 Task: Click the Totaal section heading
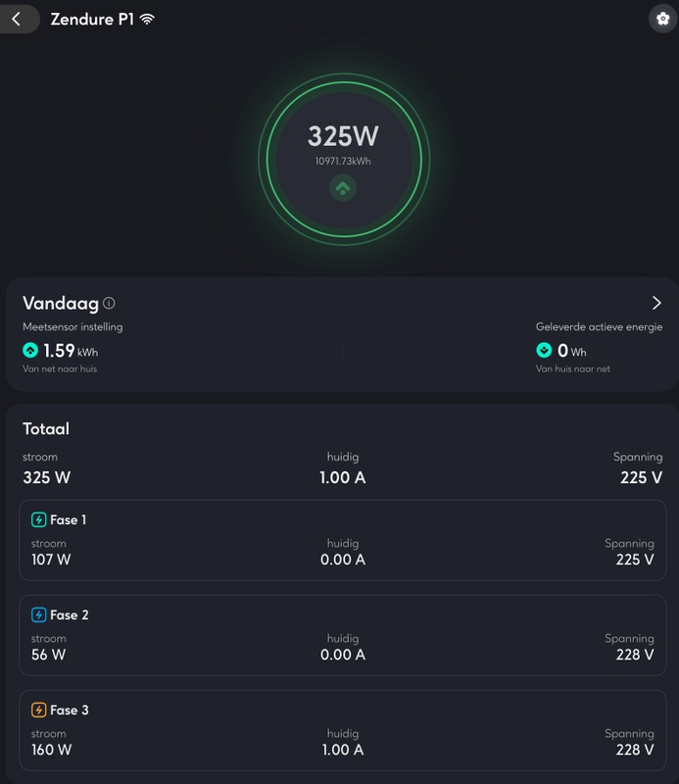(x=46, y=429)
